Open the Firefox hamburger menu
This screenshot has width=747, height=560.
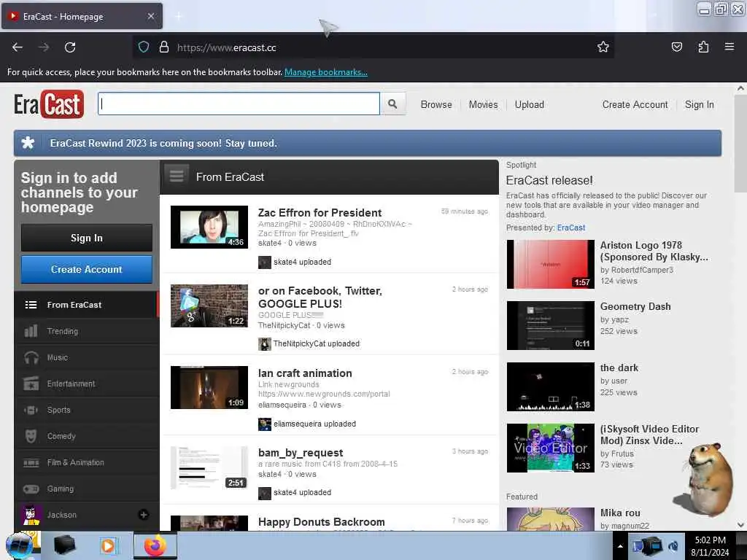click(729, 47)
